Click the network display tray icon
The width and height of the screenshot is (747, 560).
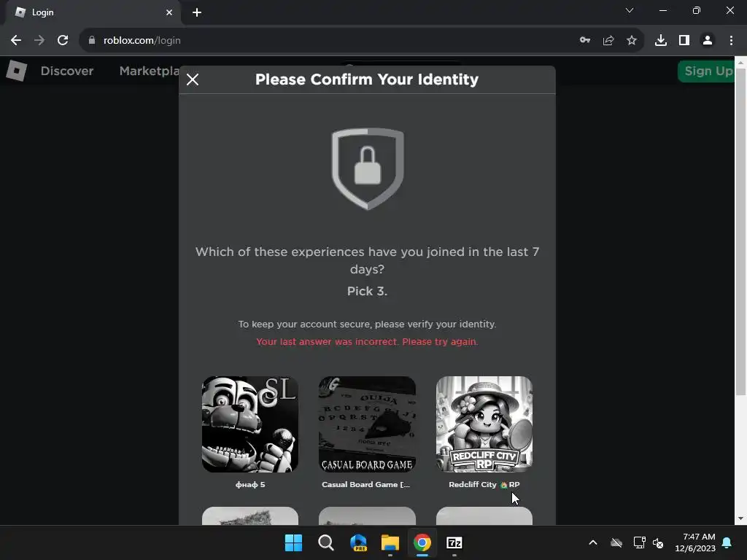(639, 542)
